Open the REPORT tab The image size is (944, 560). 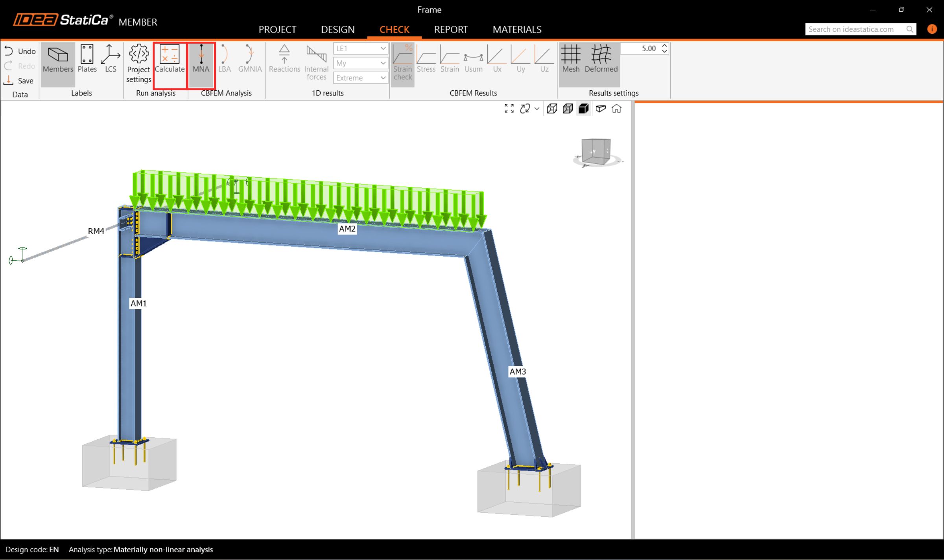coord(451,29)
